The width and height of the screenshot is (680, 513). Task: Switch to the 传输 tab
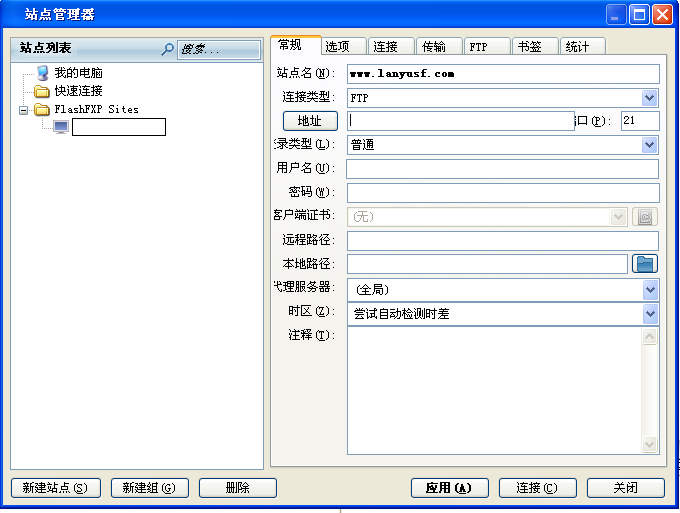440,46
